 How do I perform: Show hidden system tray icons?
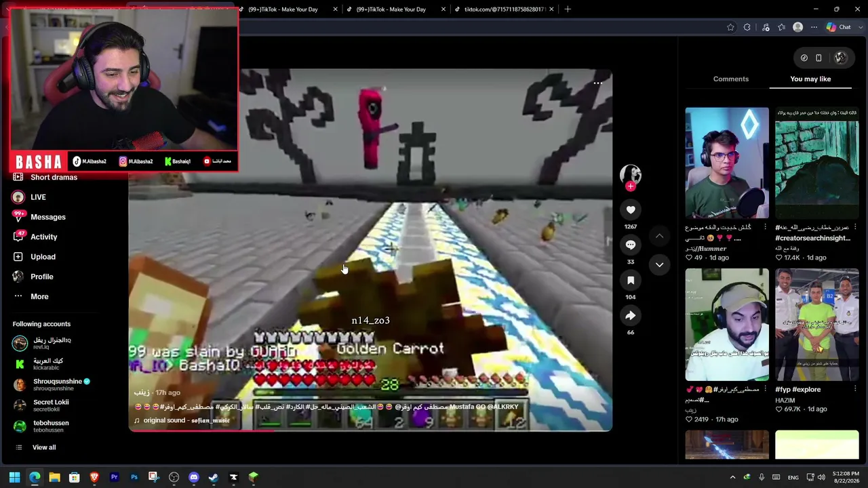pos(732,478)
